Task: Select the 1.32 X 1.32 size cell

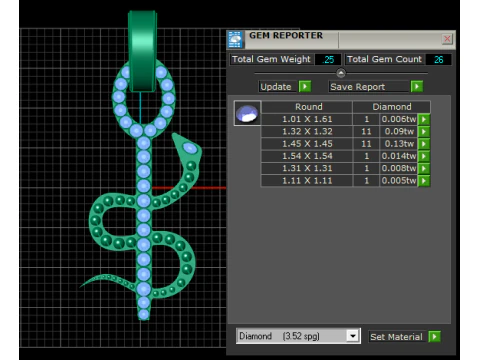Action: coord(307,132)
